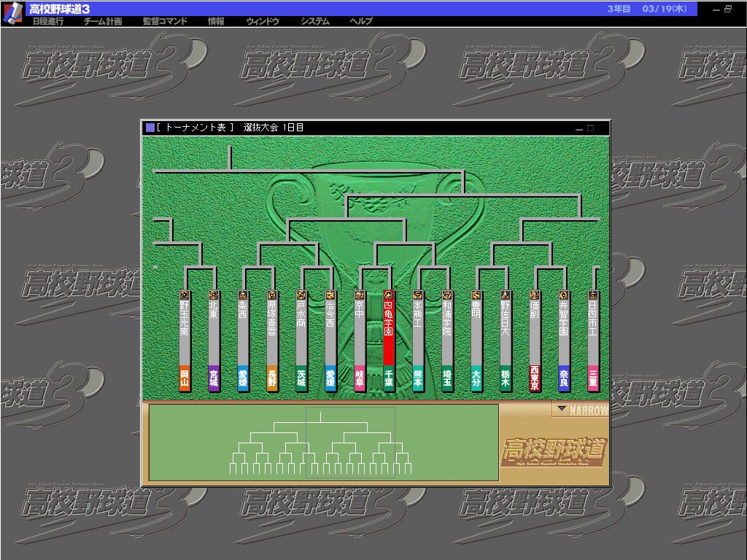Viewport: 747px width, 560px height.
Task: Click the orange 岡山 prefecture tag
Action: pos(185,378)
